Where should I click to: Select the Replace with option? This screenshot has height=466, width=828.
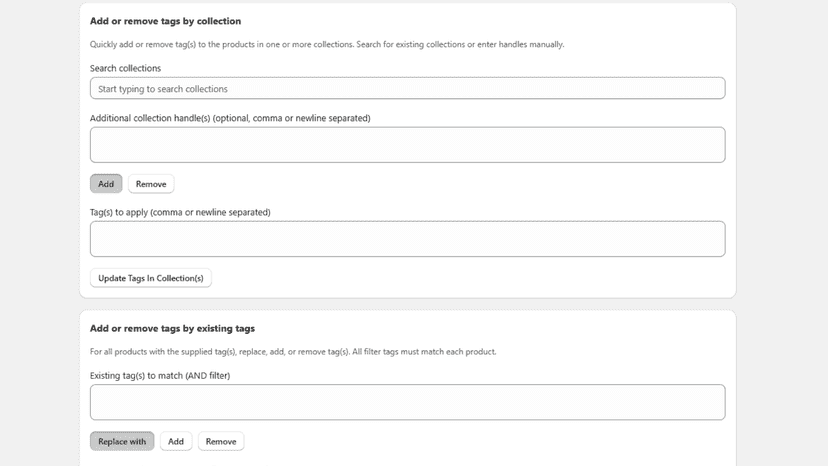tap(122, 441)
